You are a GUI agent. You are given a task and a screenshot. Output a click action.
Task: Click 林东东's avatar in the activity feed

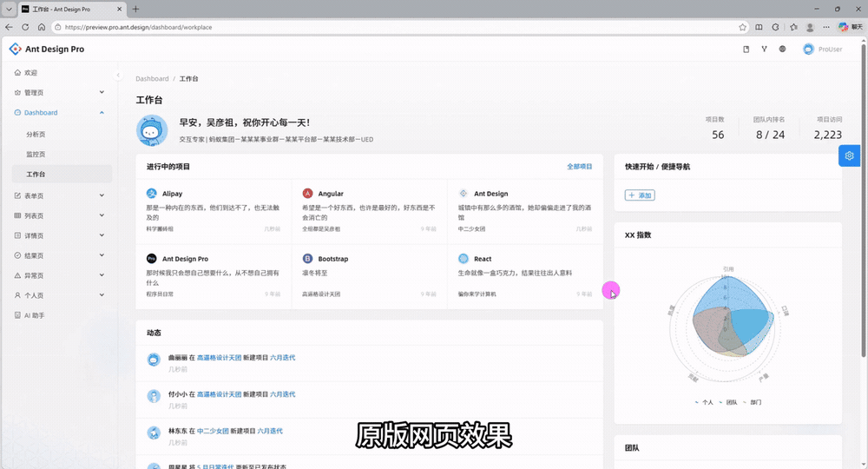154,433
